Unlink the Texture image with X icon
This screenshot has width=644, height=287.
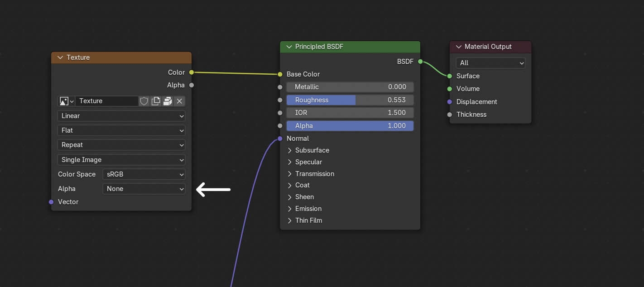click(179, 101)
